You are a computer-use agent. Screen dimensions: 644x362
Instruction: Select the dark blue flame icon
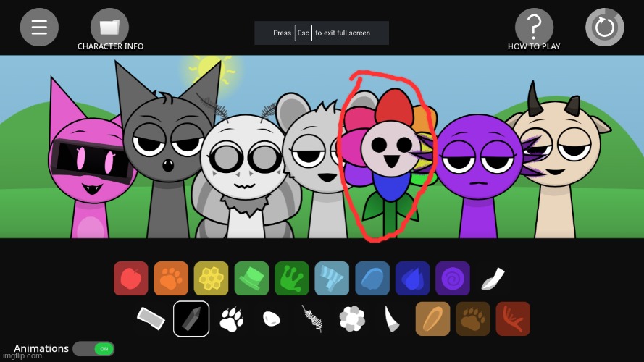412,278
